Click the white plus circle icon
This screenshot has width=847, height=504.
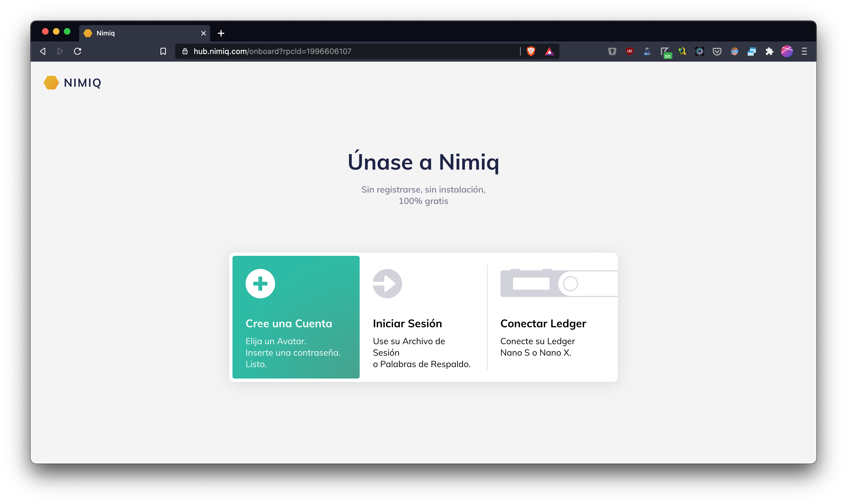click(260, 284)
